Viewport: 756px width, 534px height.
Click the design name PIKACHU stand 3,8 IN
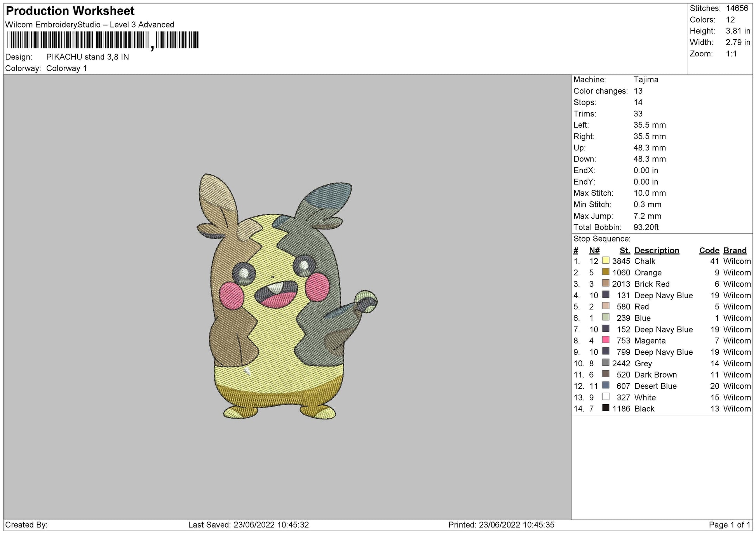pos(88,57)
